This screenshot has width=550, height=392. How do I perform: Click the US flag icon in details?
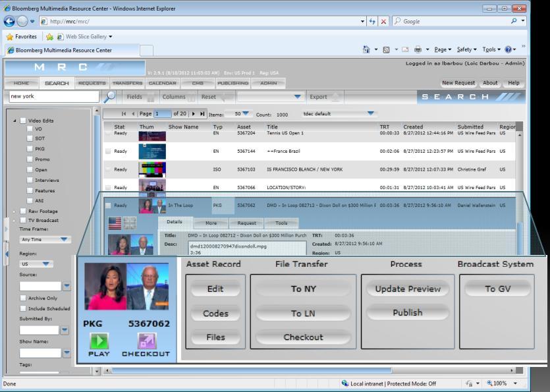[115, 223]
